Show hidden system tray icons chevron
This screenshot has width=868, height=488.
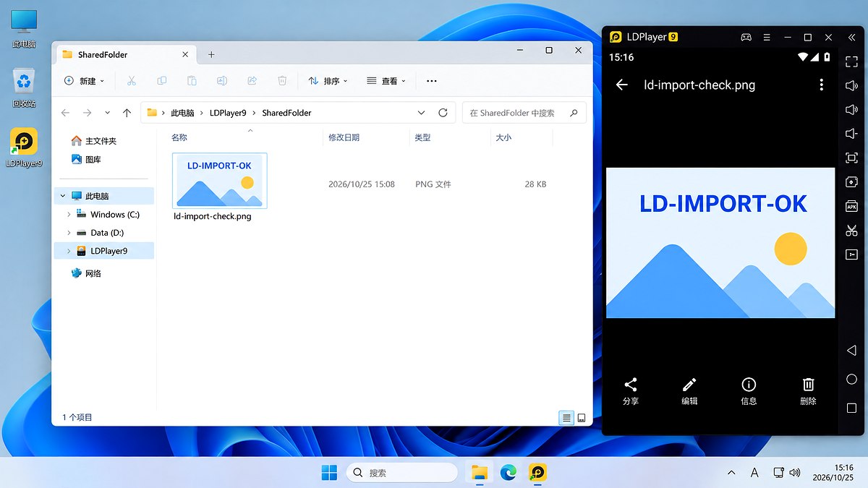tap(731, 473)
